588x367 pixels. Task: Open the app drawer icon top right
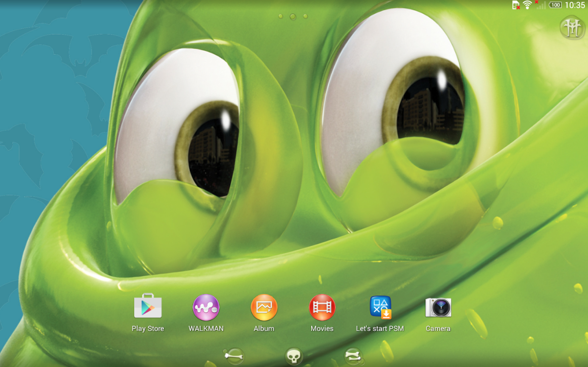tap(572, 28)
